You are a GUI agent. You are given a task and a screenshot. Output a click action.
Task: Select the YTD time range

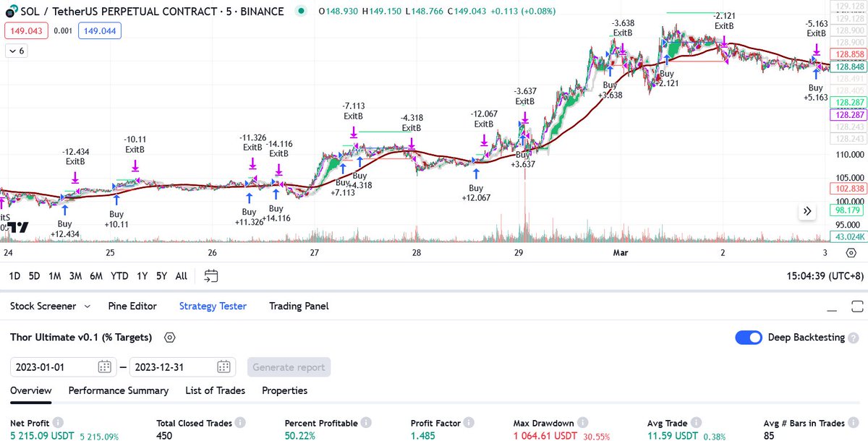pyautogui.click(x=119, y=275)
